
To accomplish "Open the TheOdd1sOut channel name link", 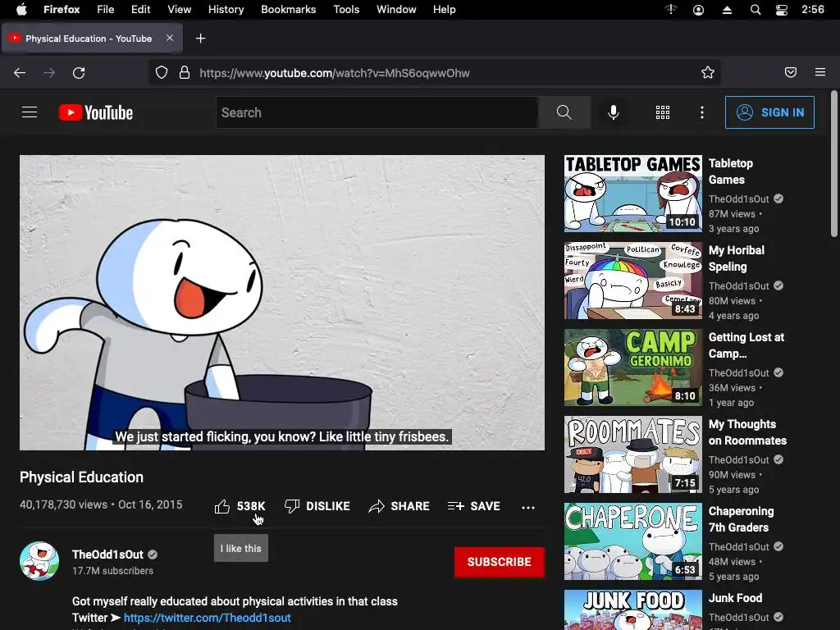I will point(107,555).
